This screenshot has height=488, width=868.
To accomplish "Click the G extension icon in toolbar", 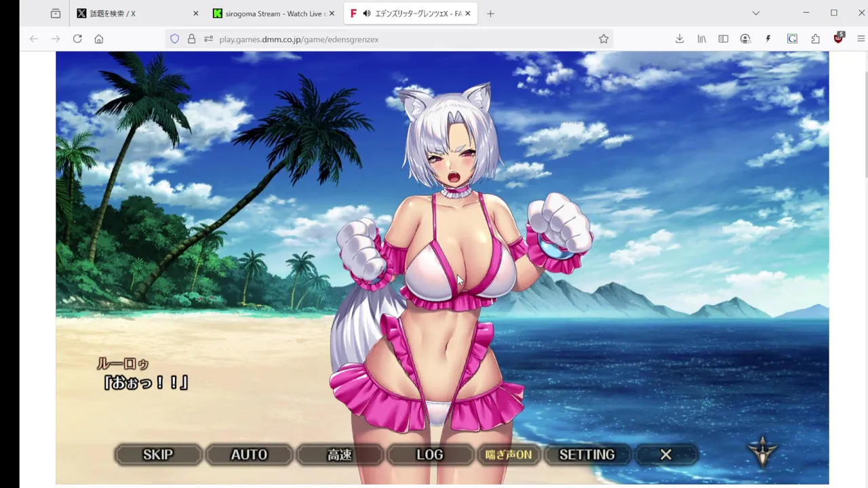I will pos(792,39).
